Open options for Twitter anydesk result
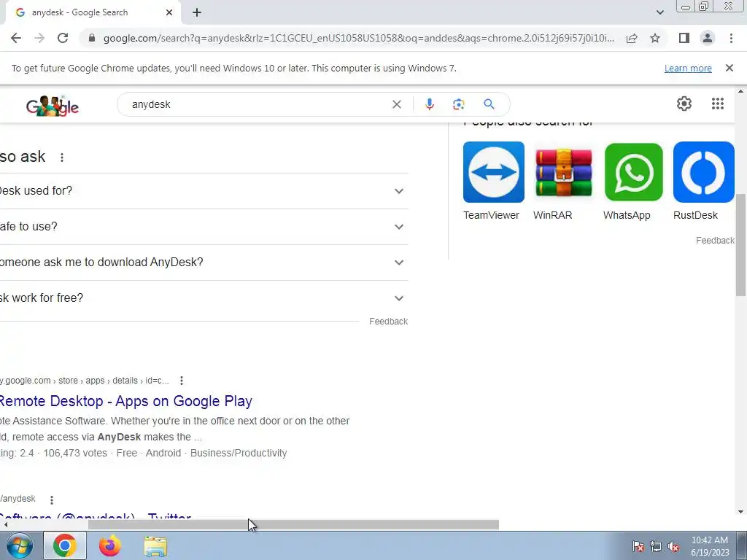 [x=52, y=499]
